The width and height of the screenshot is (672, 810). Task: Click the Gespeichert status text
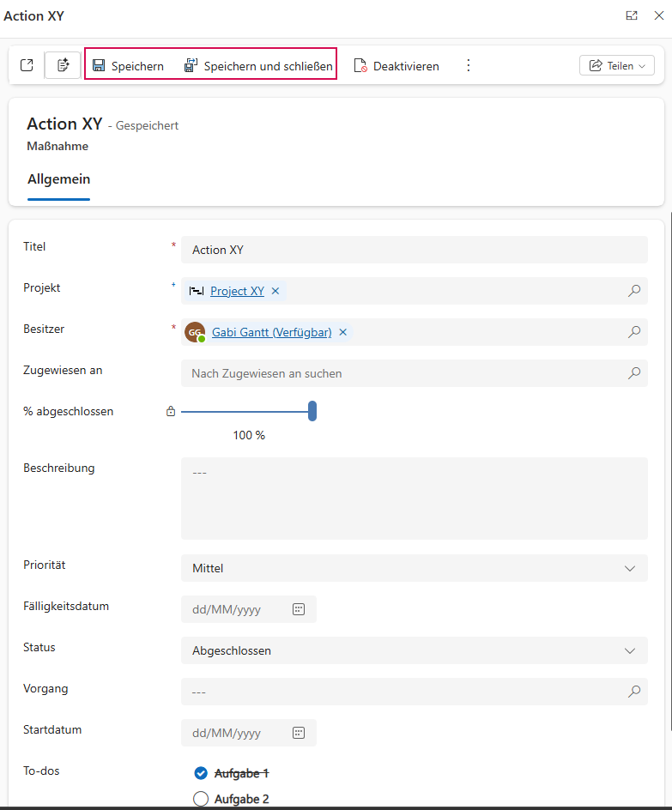[148, 125]
